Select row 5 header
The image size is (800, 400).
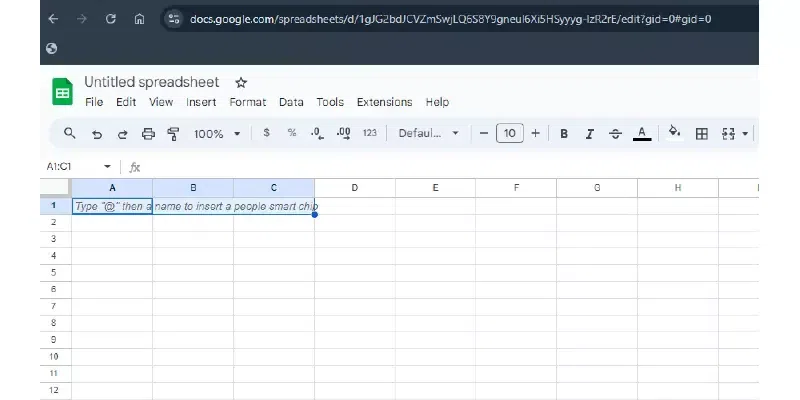(56, 272)
